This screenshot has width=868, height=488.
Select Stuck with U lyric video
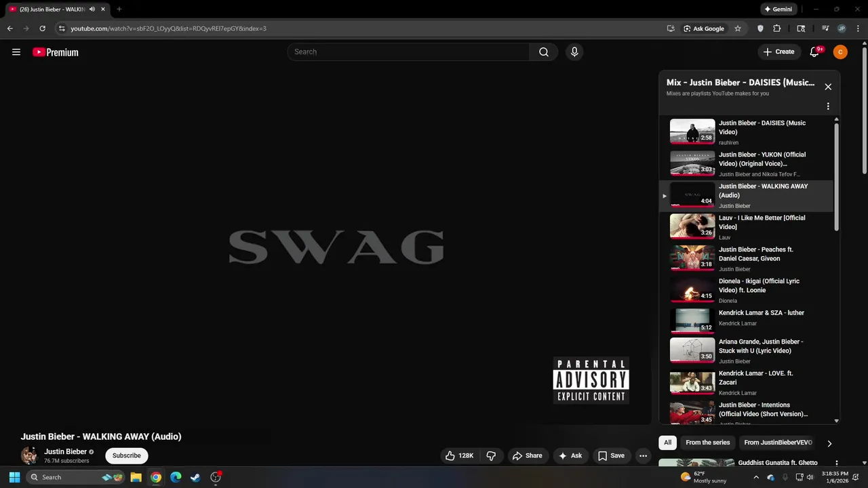(746, 351)
